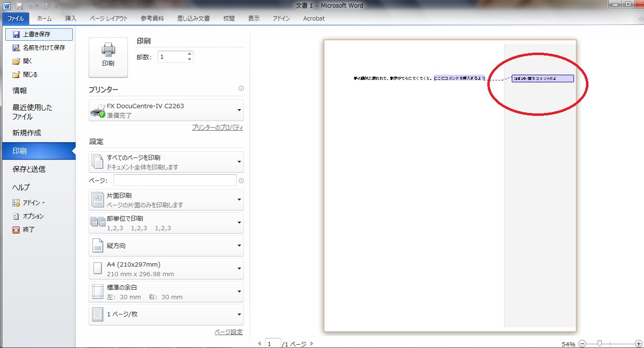Image resolution: width=644 pixels, height=348 pixels.
Task: Click the current page number field
Action: [273, 344]
